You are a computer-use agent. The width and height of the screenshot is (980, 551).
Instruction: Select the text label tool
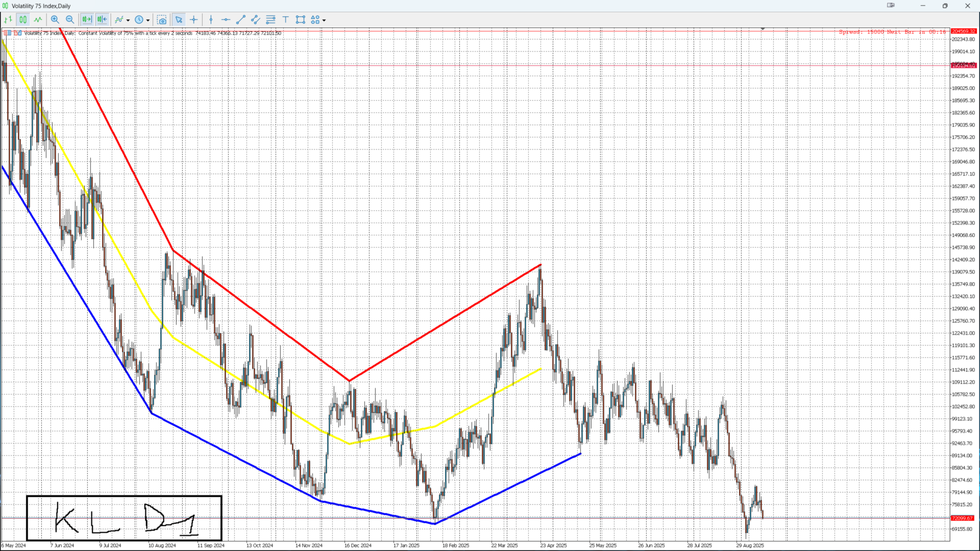286,20
